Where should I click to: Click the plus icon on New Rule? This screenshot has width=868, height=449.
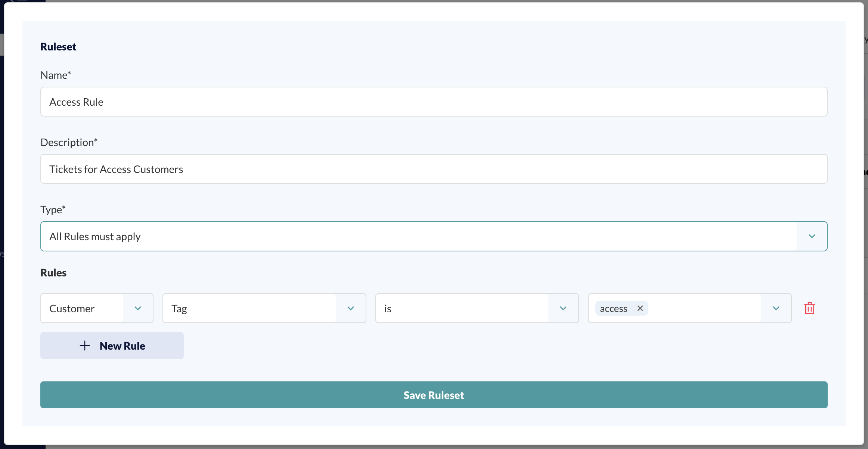click(85, 346)
